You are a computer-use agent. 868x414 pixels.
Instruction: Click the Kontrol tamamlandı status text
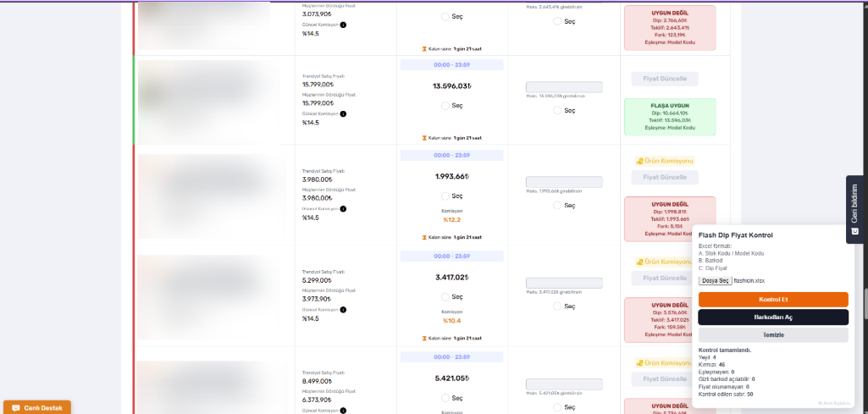(x=724, y=351)
